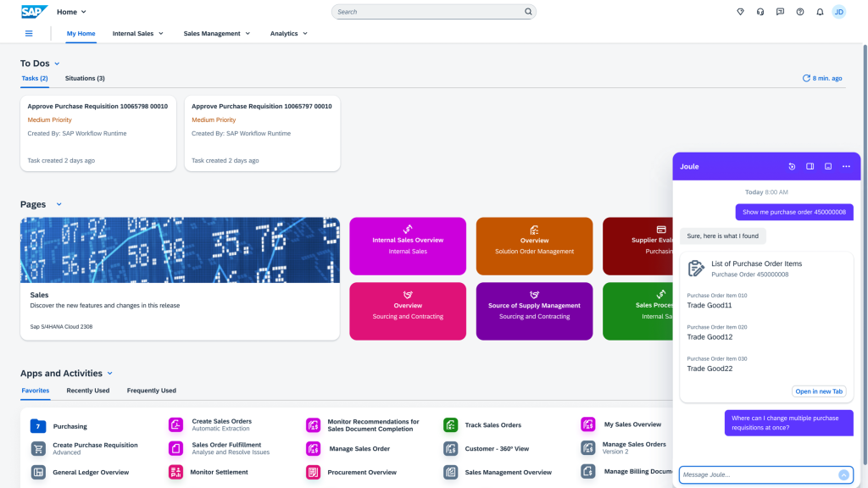Open Monitor Settlement icon
This screenshot has height=488, width=868.
[175, 472]
